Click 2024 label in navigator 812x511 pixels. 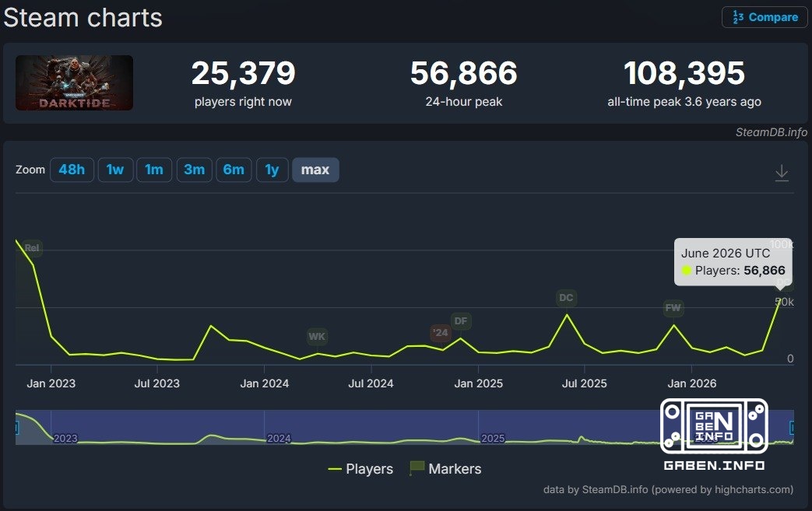click(x=279, y=438)
